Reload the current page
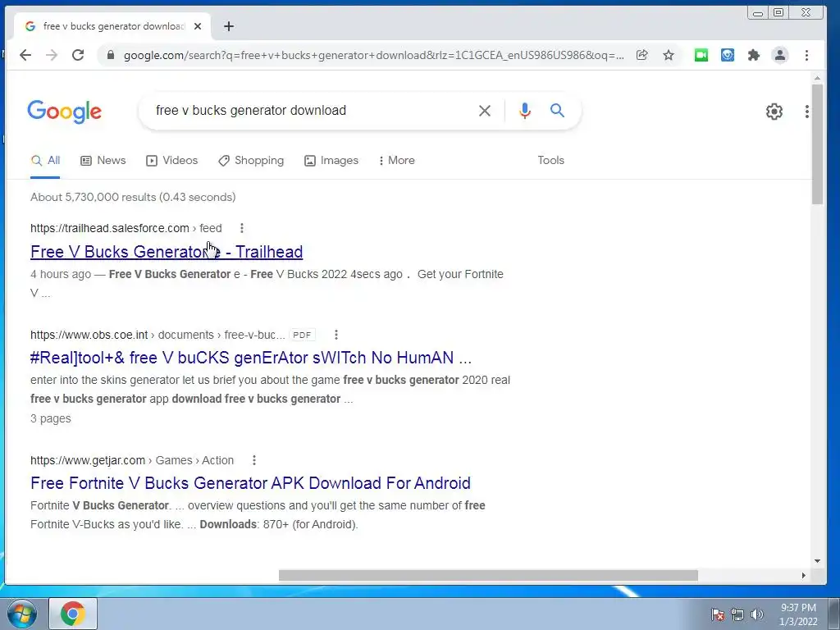Screen dimensions: 840x630 [x=78, y=55]
